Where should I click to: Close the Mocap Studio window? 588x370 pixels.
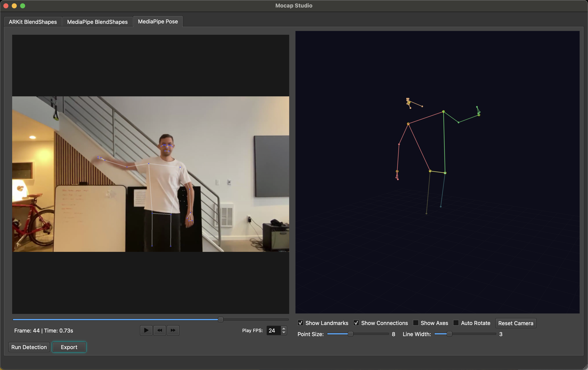[6, 6]
